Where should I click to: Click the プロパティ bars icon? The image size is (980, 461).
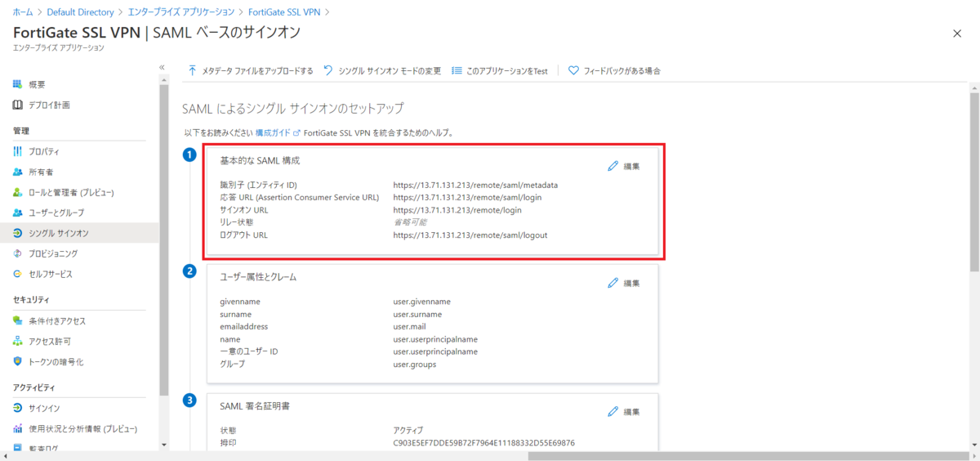(x=17, y=152)
